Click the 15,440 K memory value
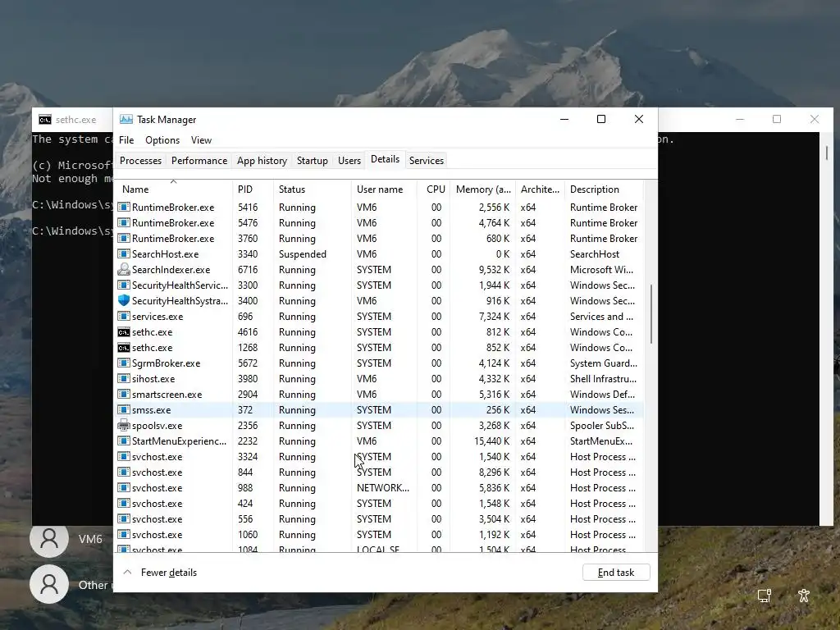 click(492, 441)
